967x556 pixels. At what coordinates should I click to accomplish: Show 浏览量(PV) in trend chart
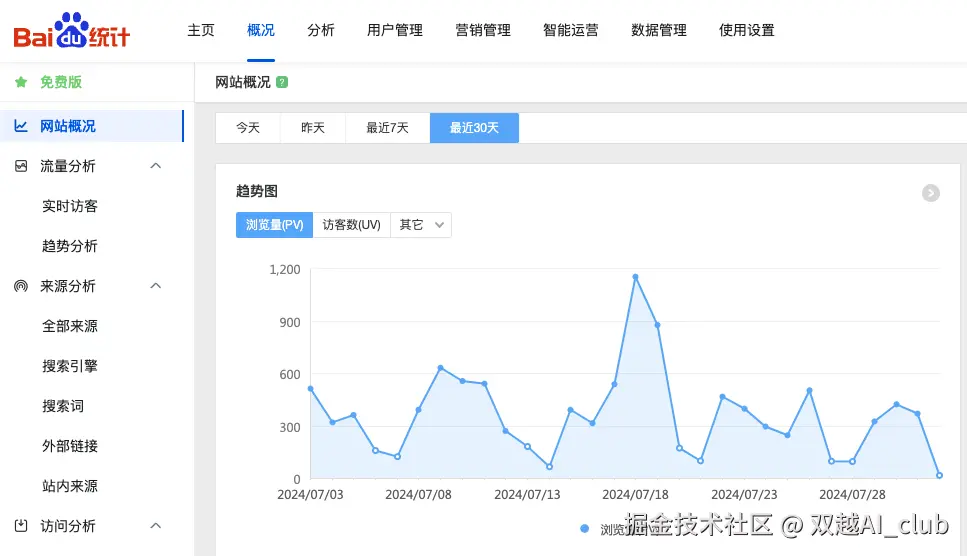(x=274, y=225)
